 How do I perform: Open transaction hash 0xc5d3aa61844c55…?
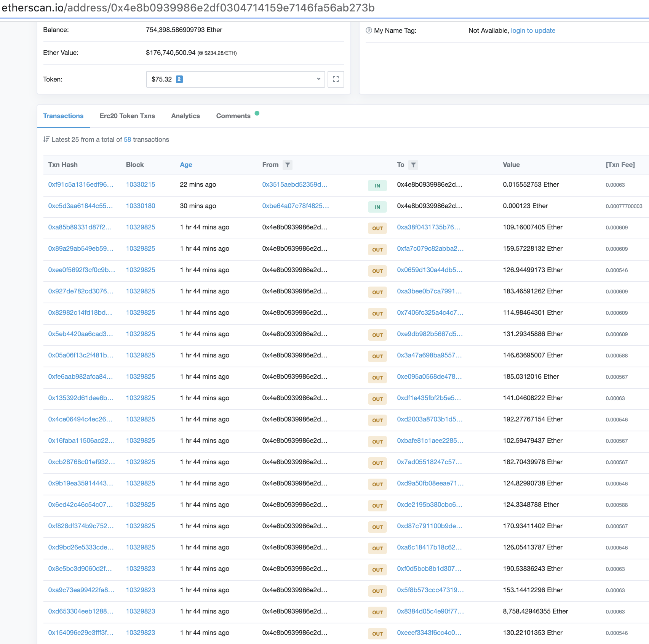[80, 206]
